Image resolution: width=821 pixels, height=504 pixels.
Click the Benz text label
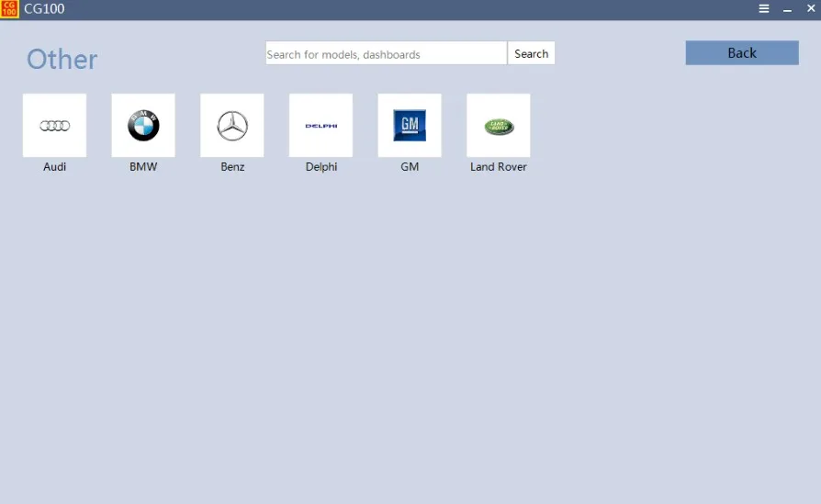click(x=232, y=167)
